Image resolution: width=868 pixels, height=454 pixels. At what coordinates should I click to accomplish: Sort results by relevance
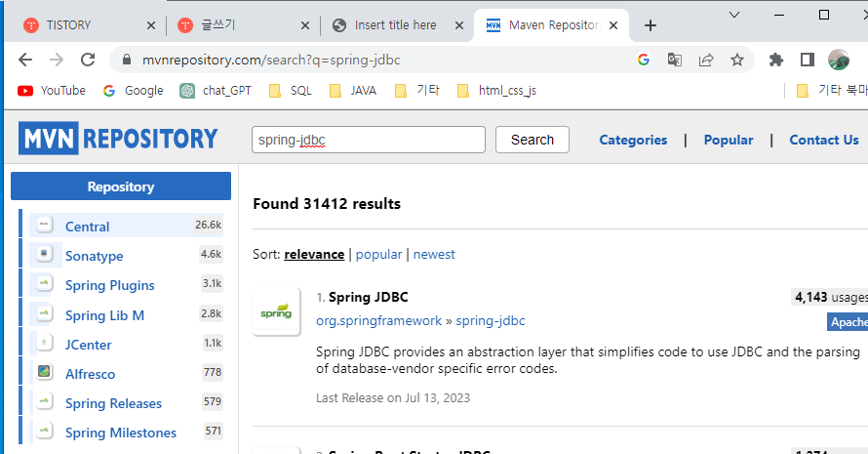pos(314,255)
